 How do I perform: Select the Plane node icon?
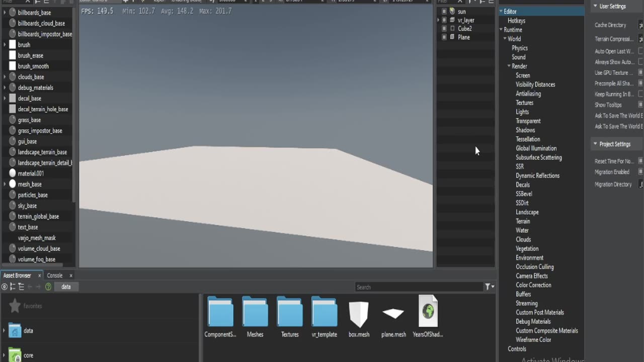click(452, 37)
